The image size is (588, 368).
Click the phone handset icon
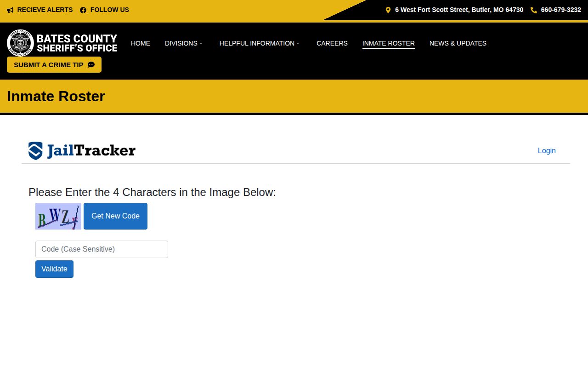click(x=534, y=10)
